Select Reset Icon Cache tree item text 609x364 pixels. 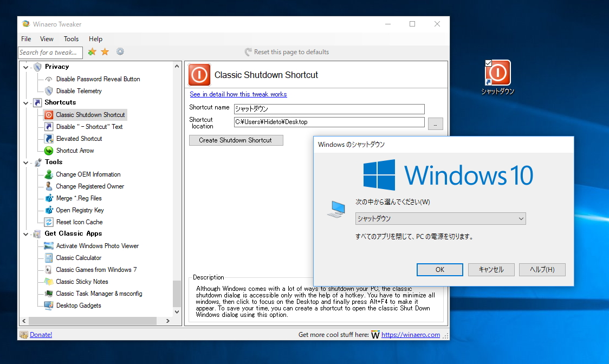[x=80, y=222]
